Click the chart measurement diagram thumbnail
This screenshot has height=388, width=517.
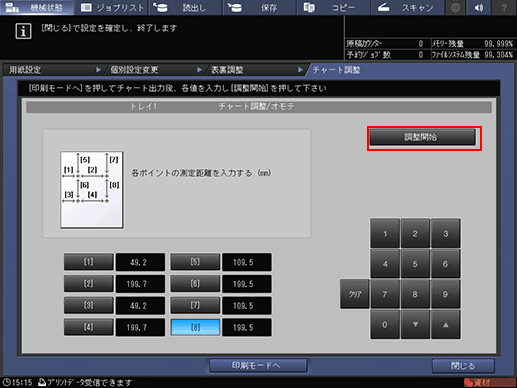point(92,190)
